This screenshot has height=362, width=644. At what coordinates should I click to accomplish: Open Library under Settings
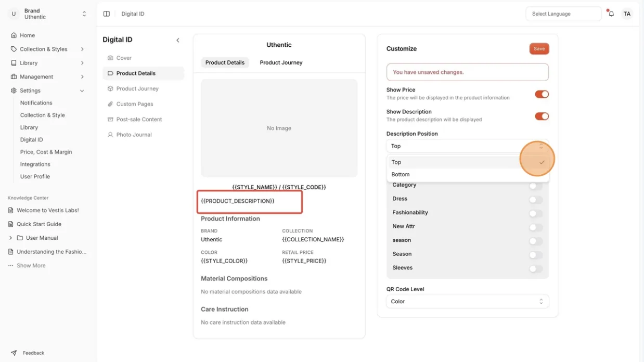pyautogui.click(x=29, y=127)
